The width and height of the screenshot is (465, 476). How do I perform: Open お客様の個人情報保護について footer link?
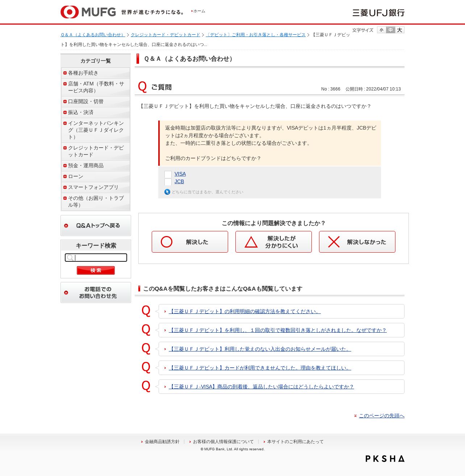pos(223,442)
